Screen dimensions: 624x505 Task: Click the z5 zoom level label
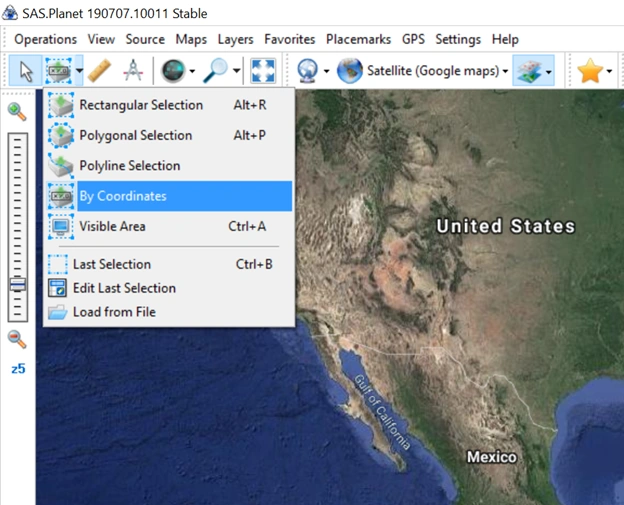point(18,369)
